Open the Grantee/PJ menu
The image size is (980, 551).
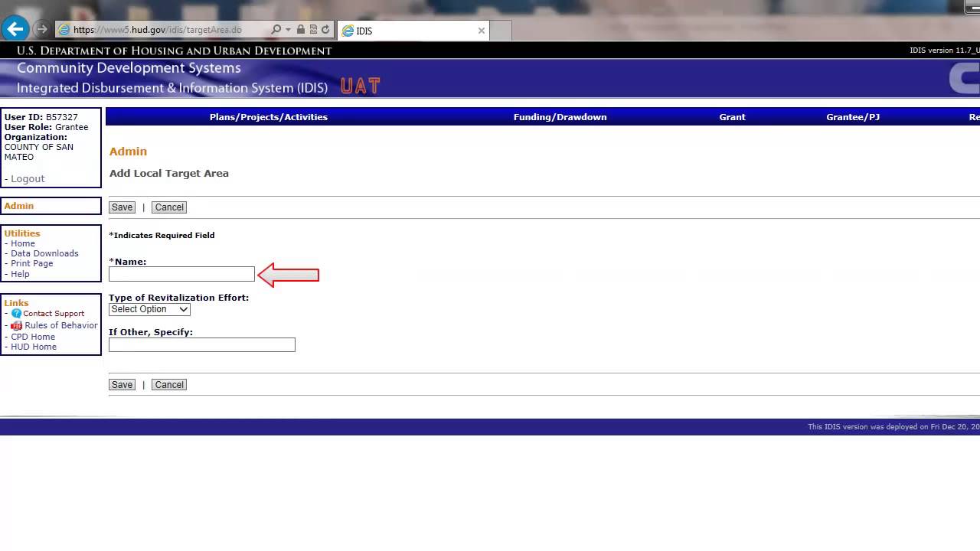point(853,117)
